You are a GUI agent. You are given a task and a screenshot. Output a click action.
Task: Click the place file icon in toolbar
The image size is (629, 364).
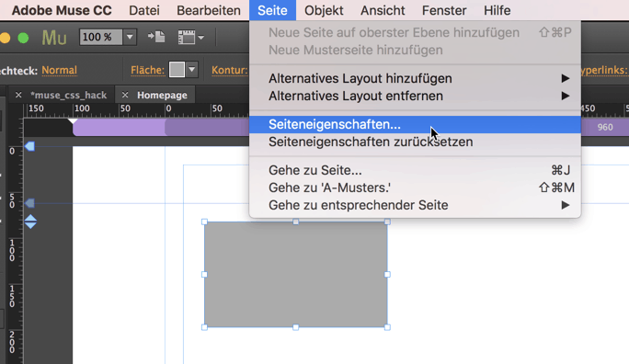pos(156,37)
